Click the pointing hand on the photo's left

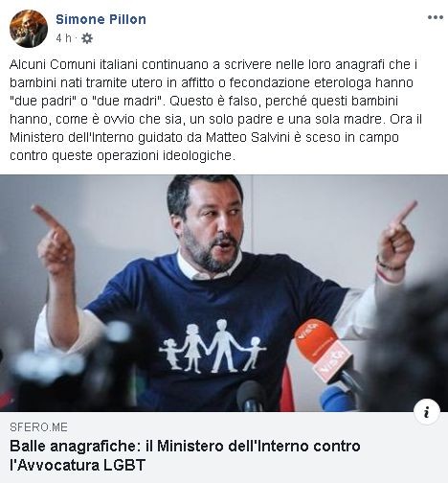(55, 238)
